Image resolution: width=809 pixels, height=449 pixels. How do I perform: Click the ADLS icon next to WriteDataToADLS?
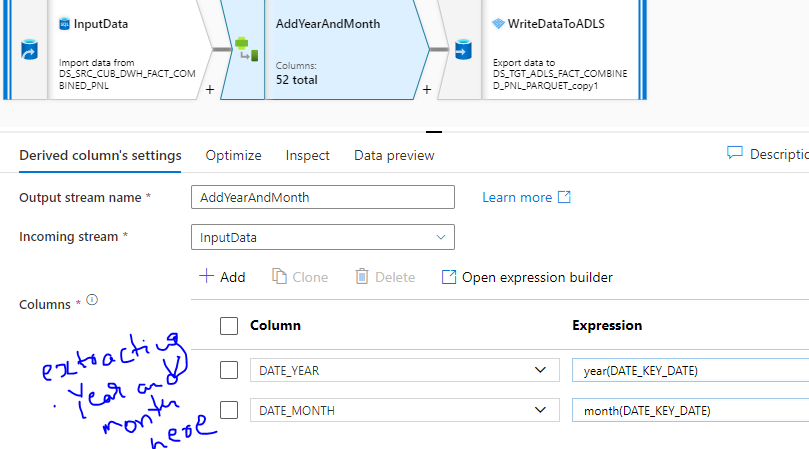tap(498, 24)
